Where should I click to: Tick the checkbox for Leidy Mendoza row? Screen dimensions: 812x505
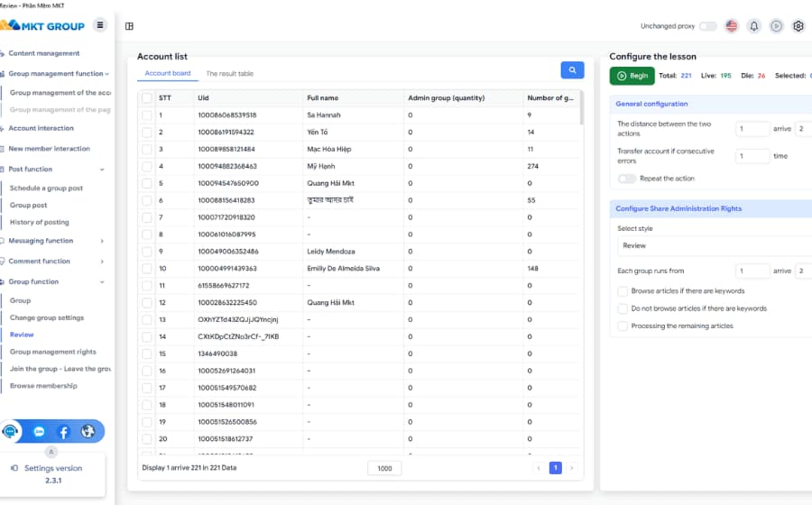(147, 252)
